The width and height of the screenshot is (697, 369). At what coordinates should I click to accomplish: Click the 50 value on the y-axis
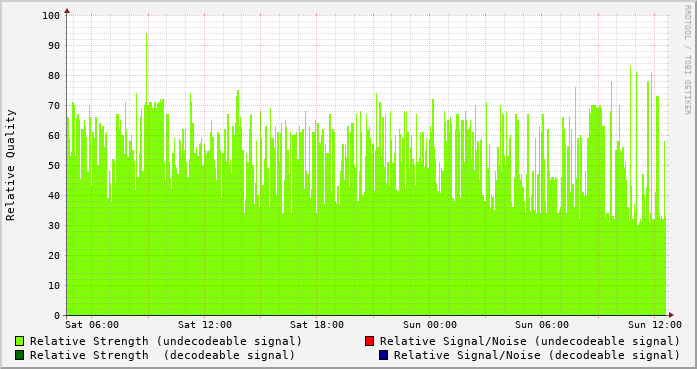pyautogui.click(x=54, y=166)
